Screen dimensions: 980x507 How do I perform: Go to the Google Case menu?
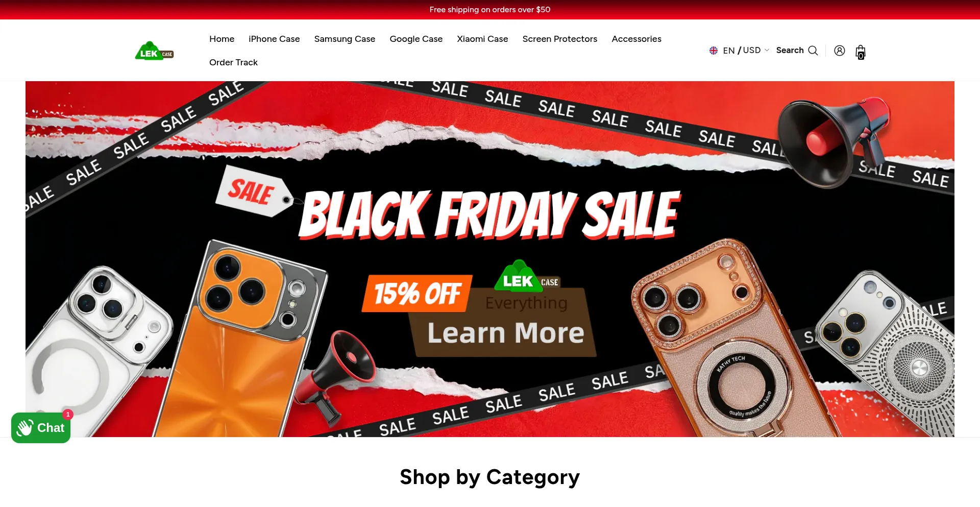point(416,39)
